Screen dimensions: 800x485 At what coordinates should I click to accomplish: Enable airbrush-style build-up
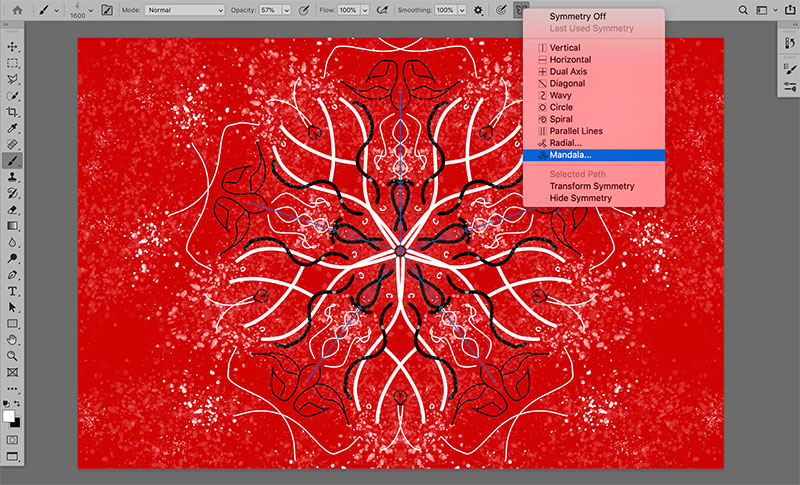382,10
